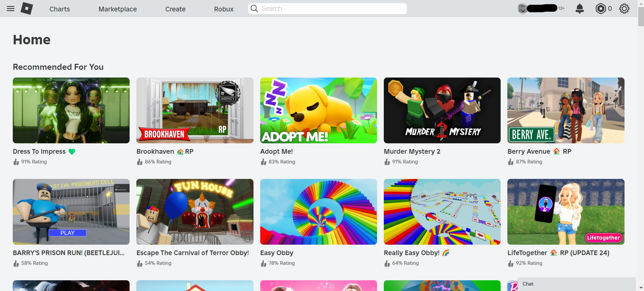Click the LifeTogether thumbs-up rating icon
Viewport: 644px width, 291px height.
[511, 263]
